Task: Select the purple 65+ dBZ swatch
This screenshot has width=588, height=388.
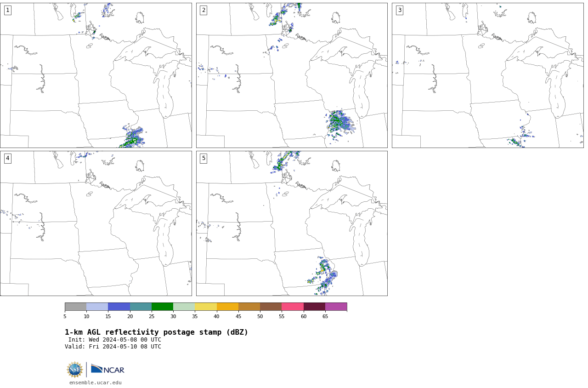Action: 336,307
